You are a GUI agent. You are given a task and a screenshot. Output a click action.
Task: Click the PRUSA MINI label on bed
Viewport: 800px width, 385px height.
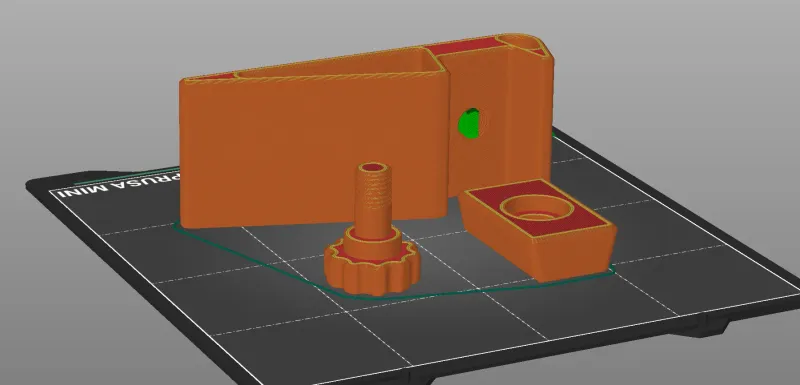118,185
